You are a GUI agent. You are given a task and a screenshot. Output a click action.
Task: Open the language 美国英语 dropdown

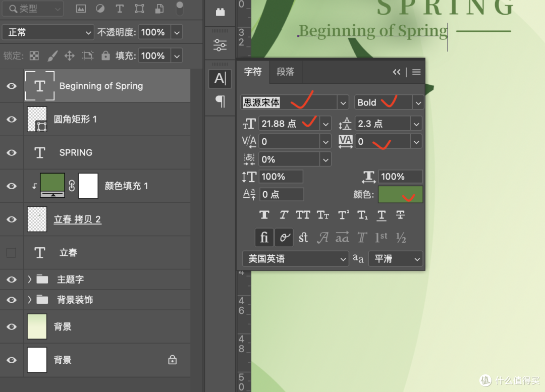295,259
